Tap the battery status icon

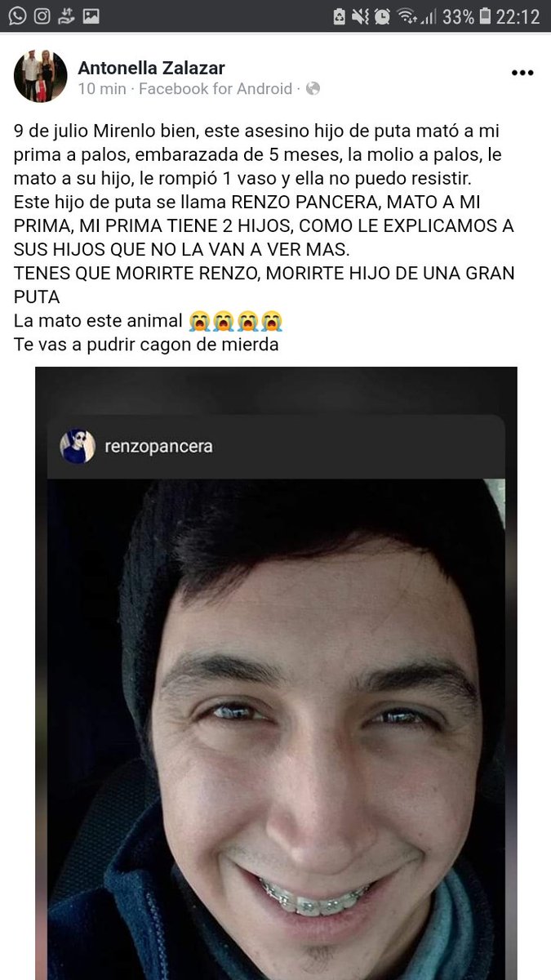pos(487,16)
